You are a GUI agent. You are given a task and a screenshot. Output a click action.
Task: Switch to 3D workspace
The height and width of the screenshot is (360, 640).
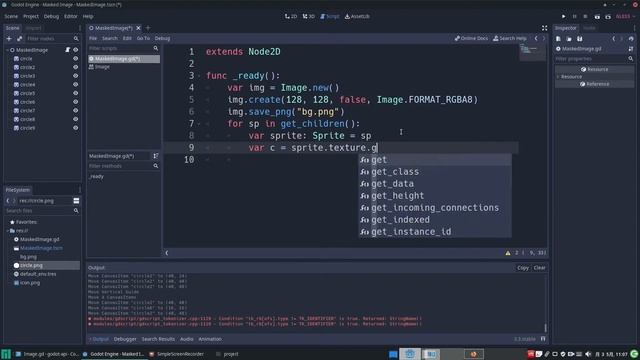click(x=309, y=17)
